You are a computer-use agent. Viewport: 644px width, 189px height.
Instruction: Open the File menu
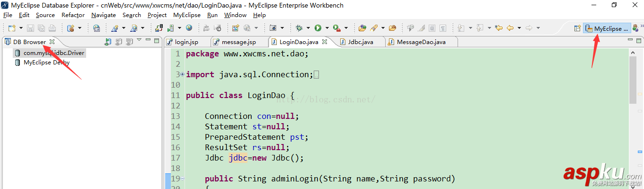click(x=8, y=15)
